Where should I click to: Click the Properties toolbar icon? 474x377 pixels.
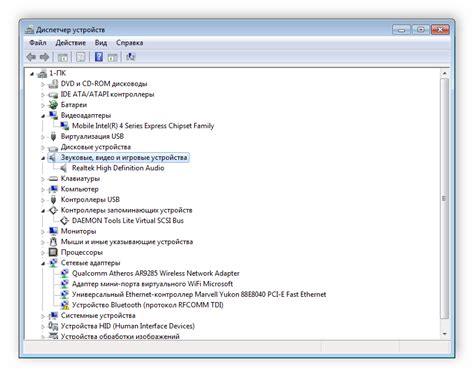point(81,57)
